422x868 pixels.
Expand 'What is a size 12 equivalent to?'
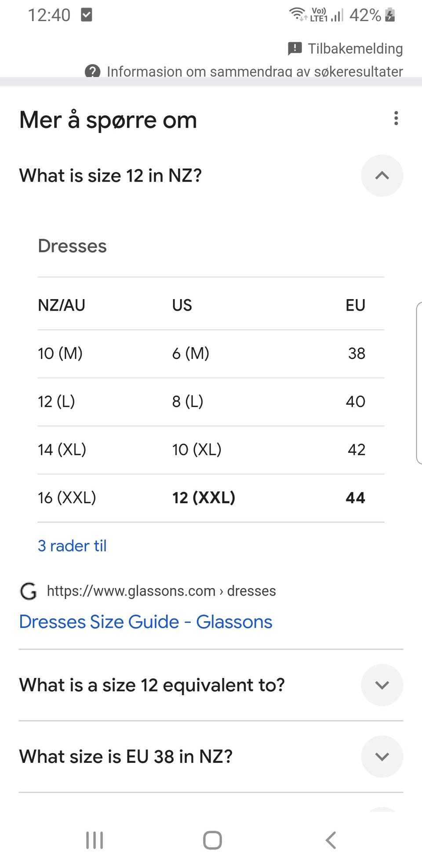pos(382,685)
